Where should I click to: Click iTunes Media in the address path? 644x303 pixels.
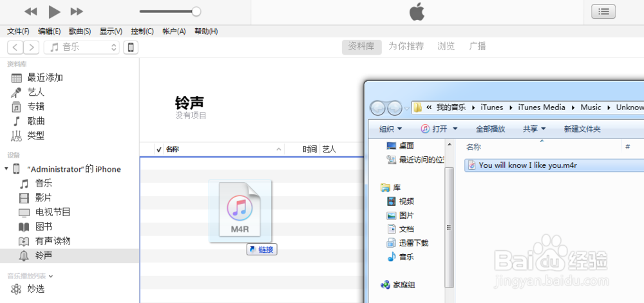pyautogui.click(x=542, y=107)
